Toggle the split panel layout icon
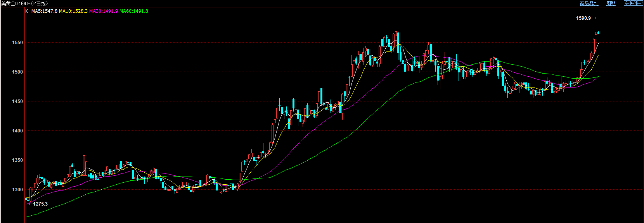This screenshot has height=223, width=644. tap(640, 3)
